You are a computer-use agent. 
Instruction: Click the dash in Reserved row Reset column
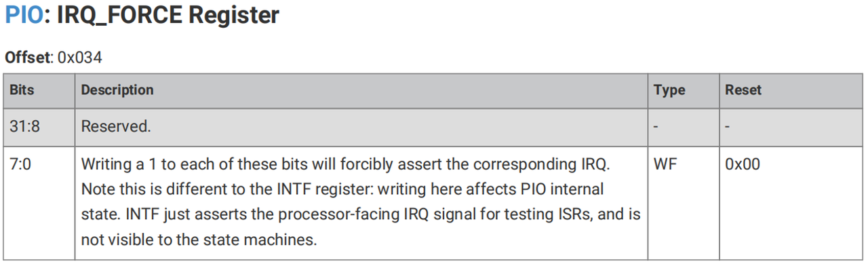pos(728,127)
